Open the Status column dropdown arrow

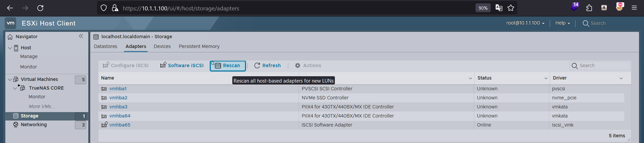tap(546, 78)
